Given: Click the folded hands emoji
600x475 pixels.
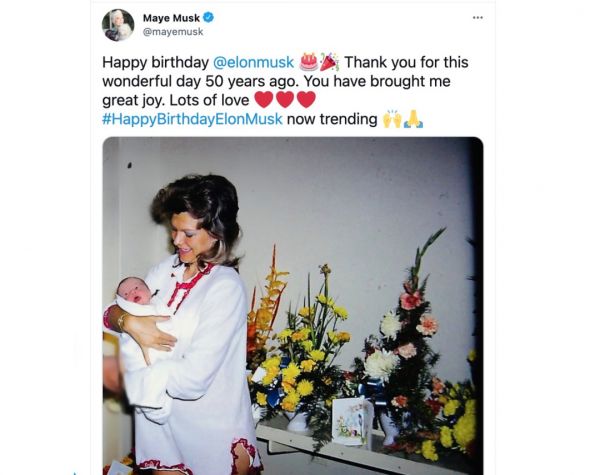Looking at the screenshot, I should [x=413, y=119].
